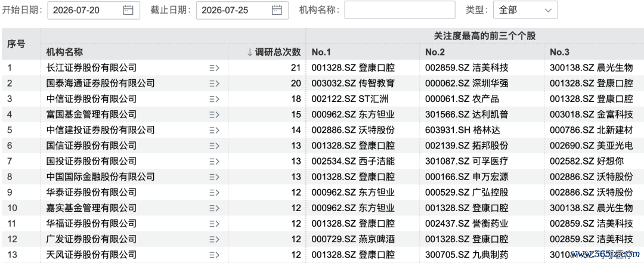This screenshot has height=263, width=644.
Task: Open calendar picker for end date
Action: 277,10
